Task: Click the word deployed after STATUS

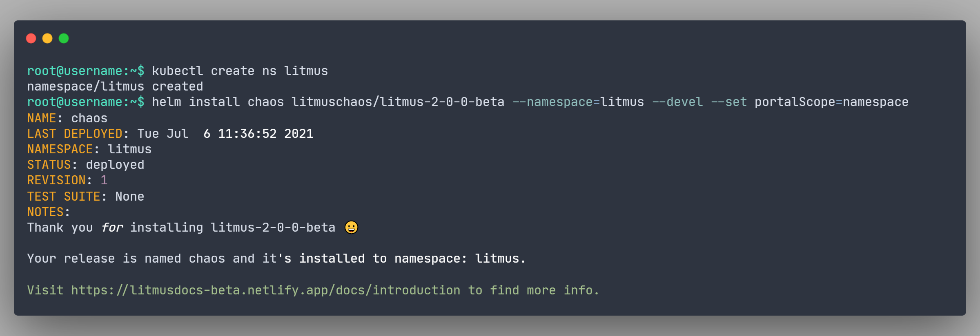Action: pyautogui.click(x=115, y=165)
